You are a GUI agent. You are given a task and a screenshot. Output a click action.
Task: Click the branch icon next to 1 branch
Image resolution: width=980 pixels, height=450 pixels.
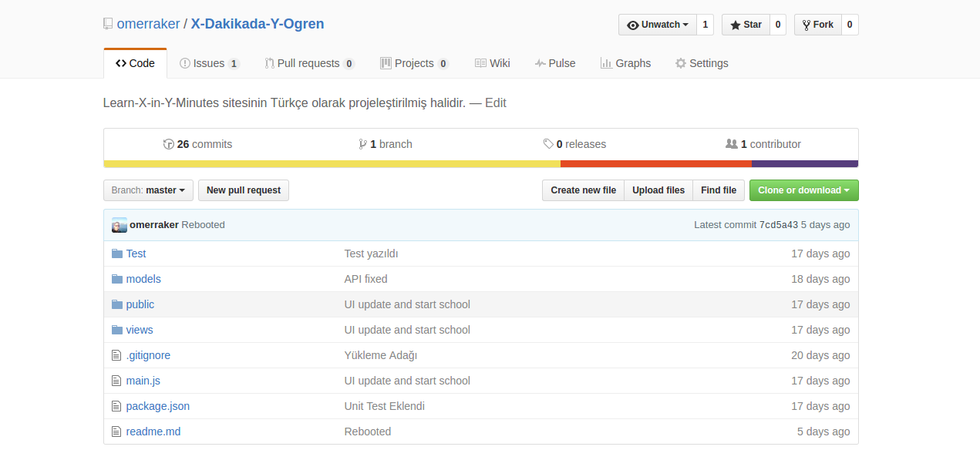(363, 144)
